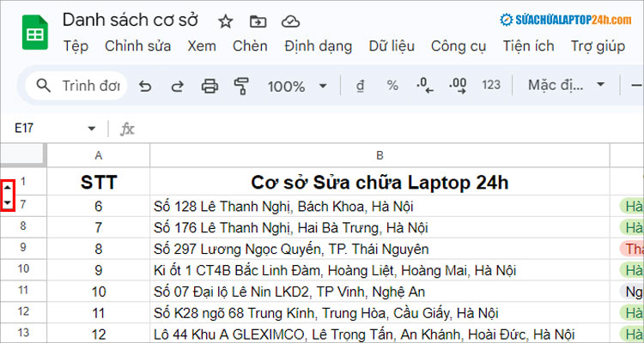The width and height of the screenshot is (644, 343).
Task: Open the Google Sheets home icon
Action: point(35,32)
